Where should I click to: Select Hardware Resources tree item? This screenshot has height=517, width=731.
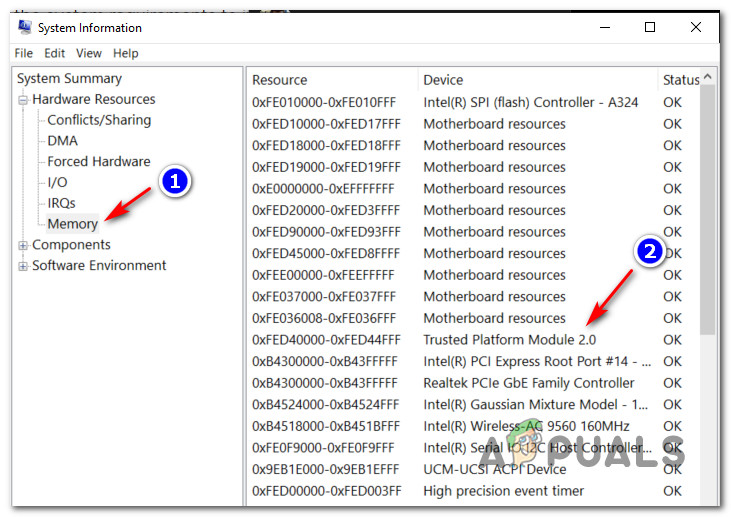(x=94, y=99)
